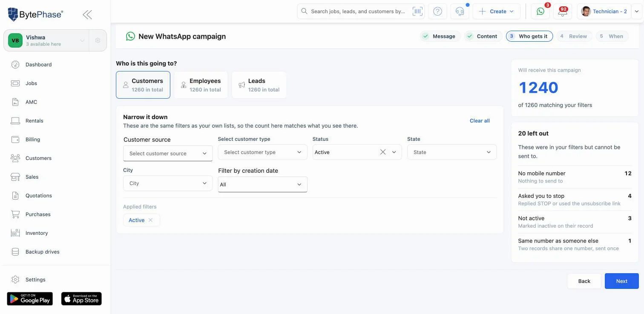Expand the Status dropdown arrow
Viewport: 644px width, 314px height.
pyautogui.click(x=394, y=152)
